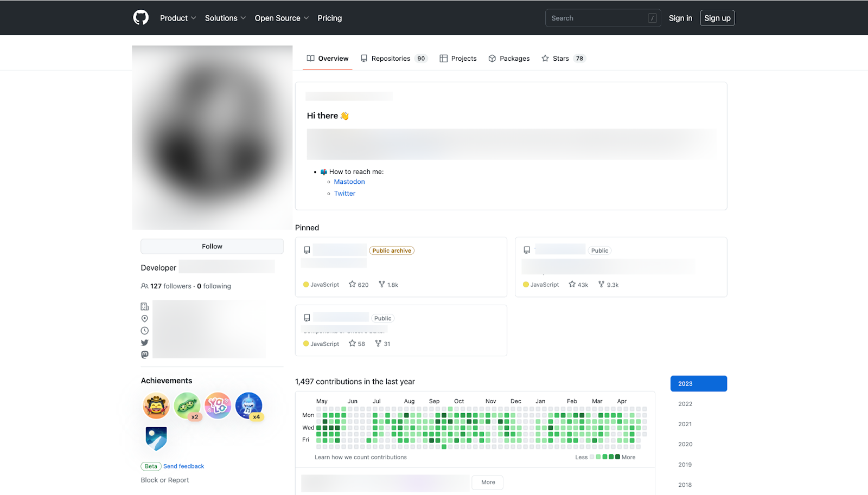Click the Follow button
This screenshot has width=868, height=495.
tap(212, 246)
